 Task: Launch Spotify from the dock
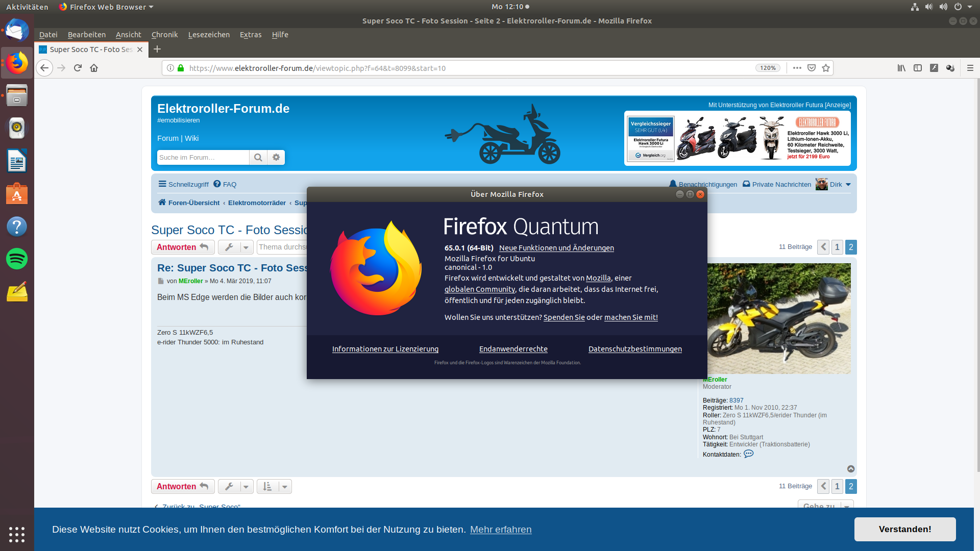17,259
